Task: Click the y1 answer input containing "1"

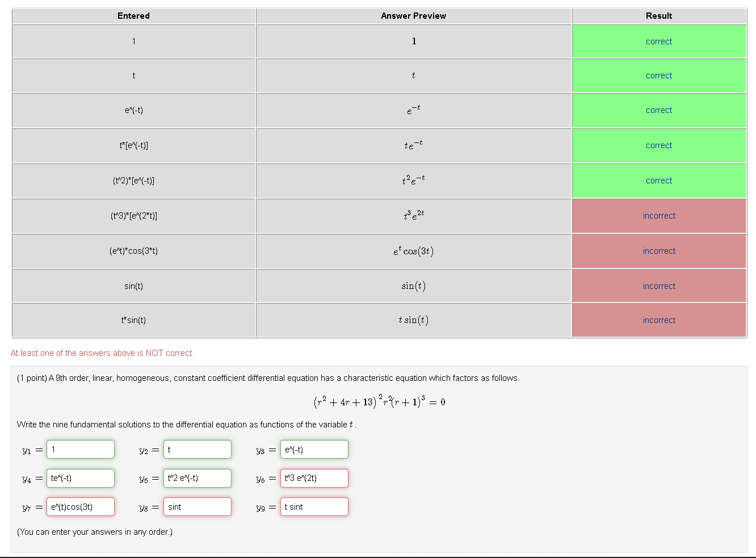Action: pos(80,449)
